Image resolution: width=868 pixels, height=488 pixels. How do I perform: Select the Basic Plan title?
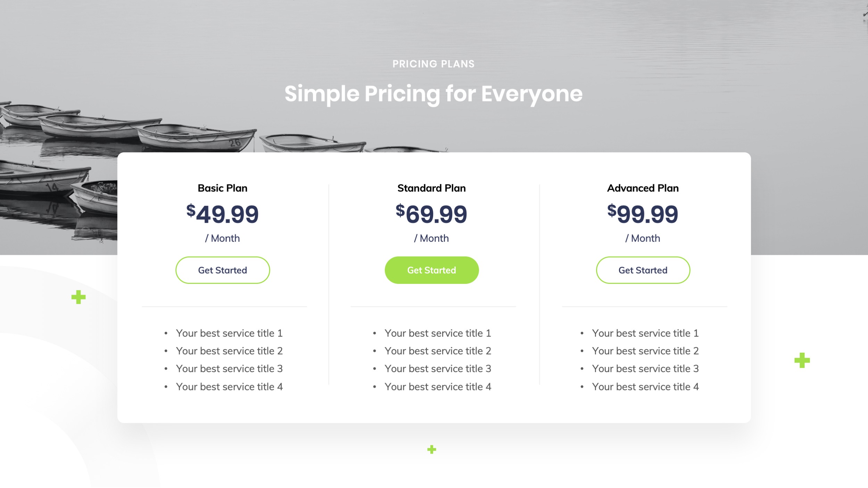222,188
